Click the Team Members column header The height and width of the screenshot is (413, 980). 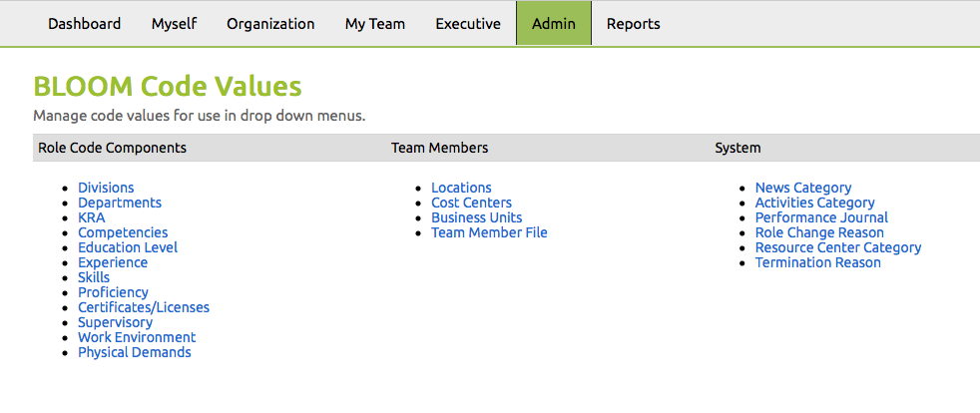(x=439, y=148)
